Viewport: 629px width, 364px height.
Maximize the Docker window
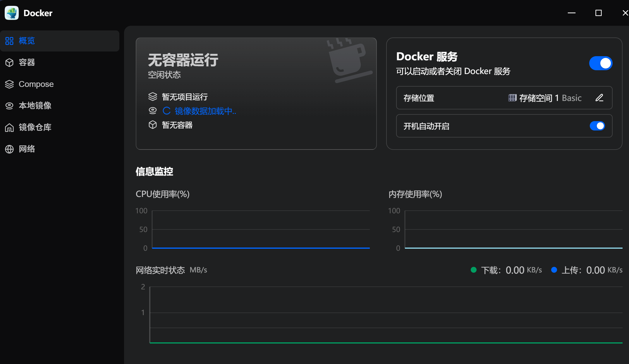coord(598,13)
